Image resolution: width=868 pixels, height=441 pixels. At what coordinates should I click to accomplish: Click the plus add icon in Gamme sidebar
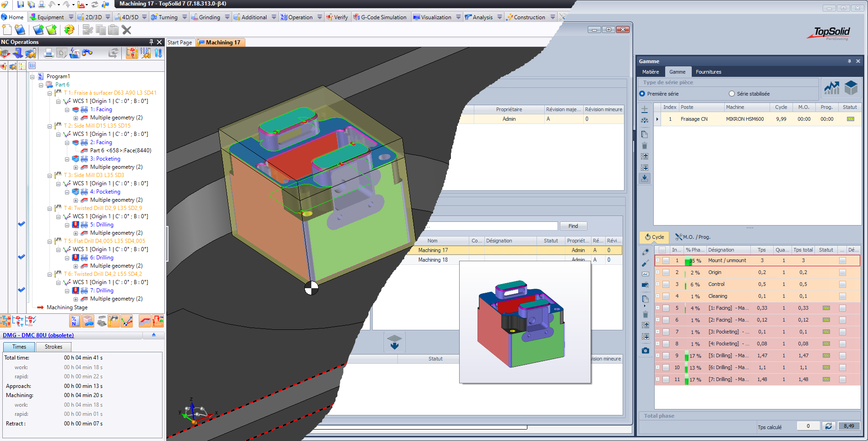645,109
